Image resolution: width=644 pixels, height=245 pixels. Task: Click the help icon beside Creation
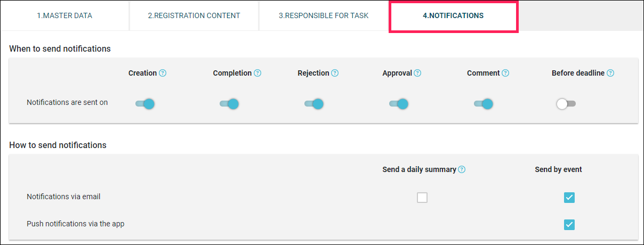(163, 73)
